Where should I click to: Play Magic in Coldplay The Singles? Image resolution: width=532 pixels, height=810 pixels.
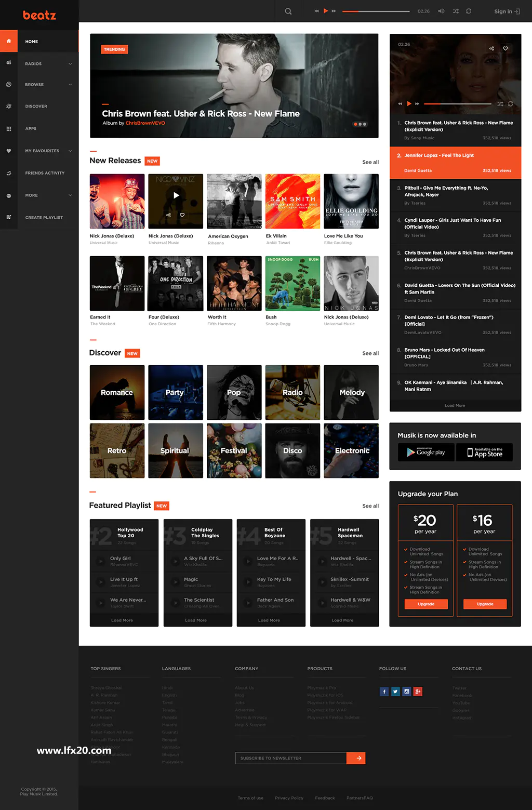174,582
